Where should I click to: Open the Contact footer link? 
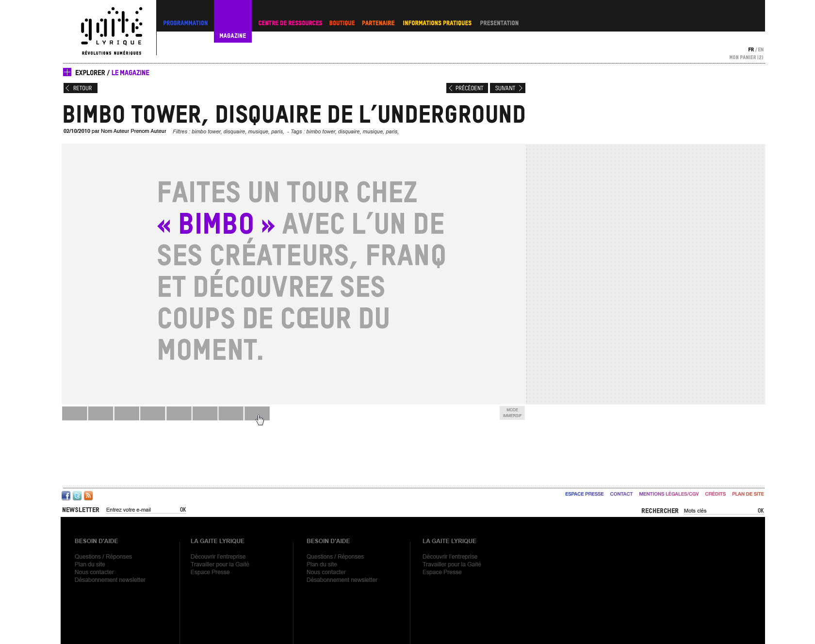pos(621,494)
